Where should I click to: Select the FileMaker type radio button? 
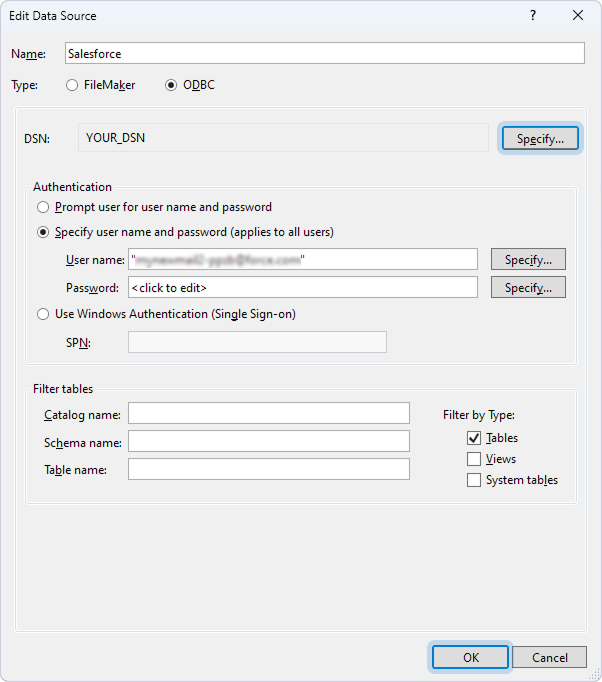tap(72, 85)
